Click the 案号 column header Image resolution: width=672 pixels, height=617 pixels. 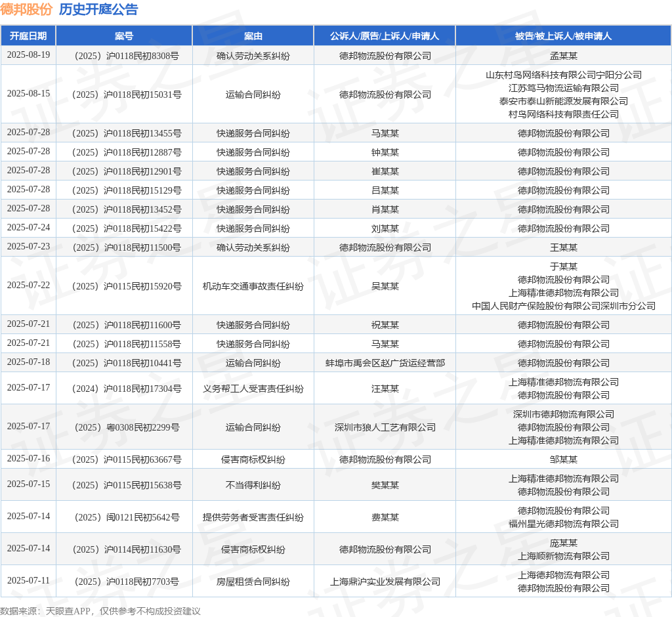[x=124, y=36]
